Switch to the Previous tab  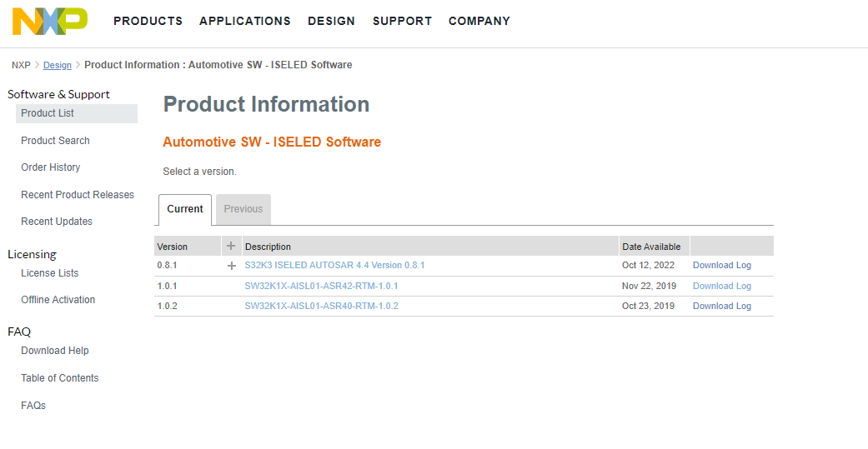[x=243, y=209]
